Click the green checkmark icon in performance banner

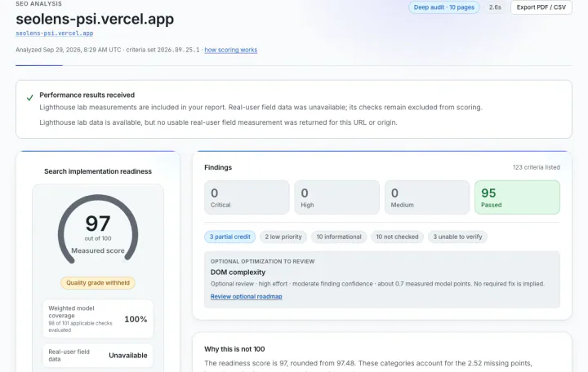point(30,98)
